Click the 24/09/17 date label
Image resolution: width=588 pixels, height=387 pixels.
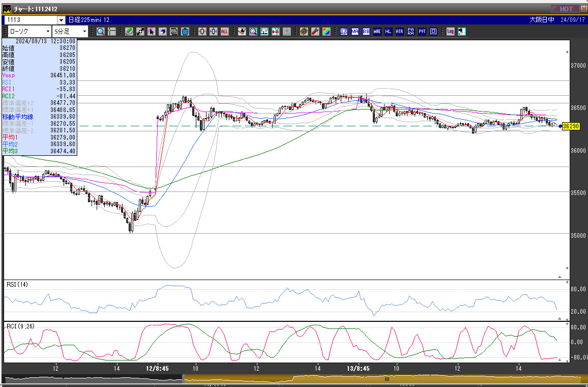tap(573, 20)
